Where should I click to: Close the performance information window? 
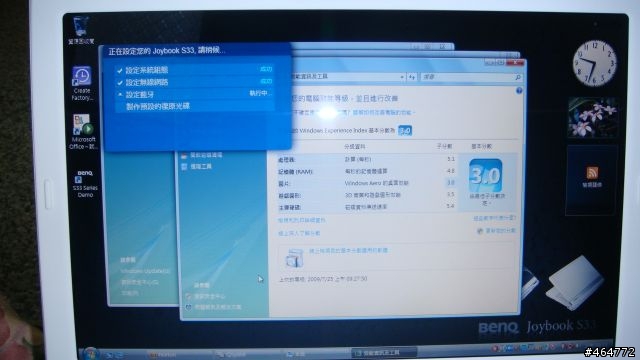[x=516, y=62]
